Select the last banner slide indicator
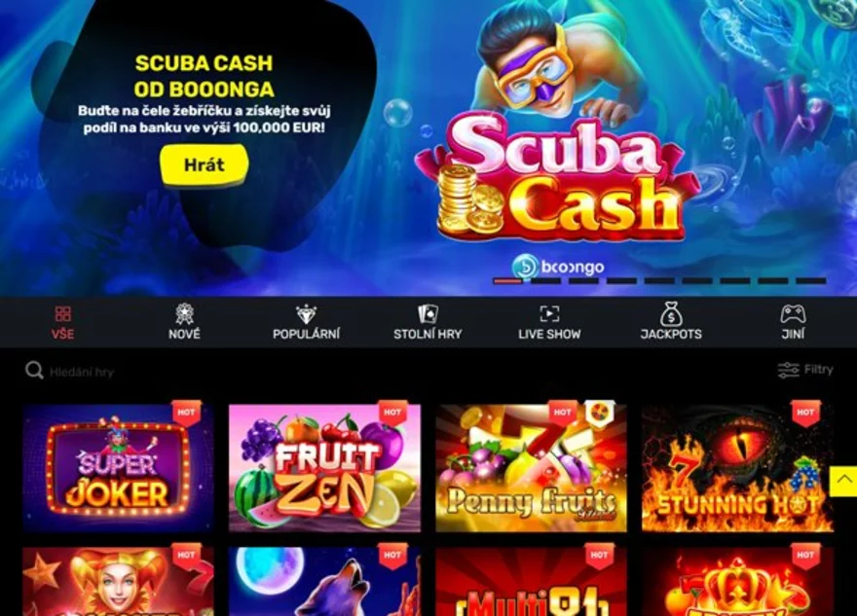This screenshot has width=857, height=616. 811,281
